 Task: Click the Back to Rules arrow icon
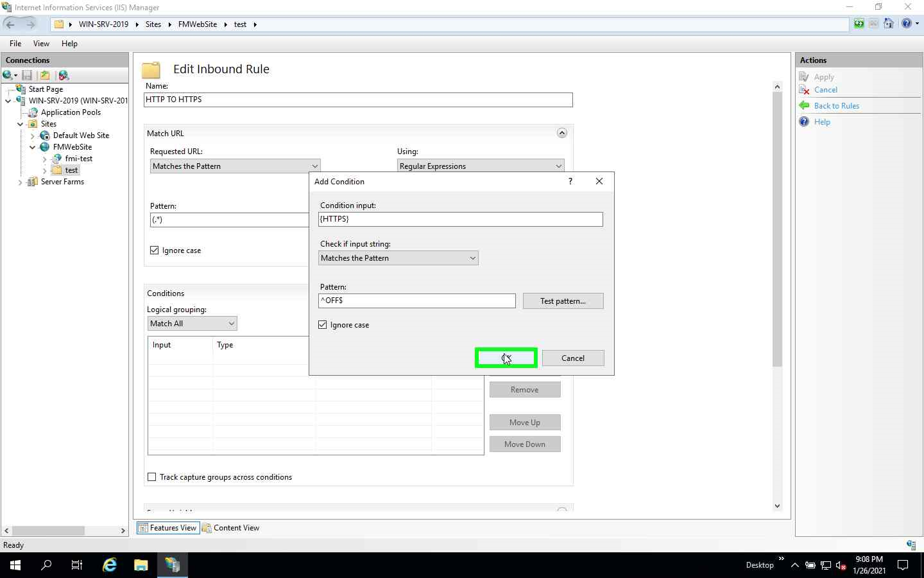click(804, 106)
